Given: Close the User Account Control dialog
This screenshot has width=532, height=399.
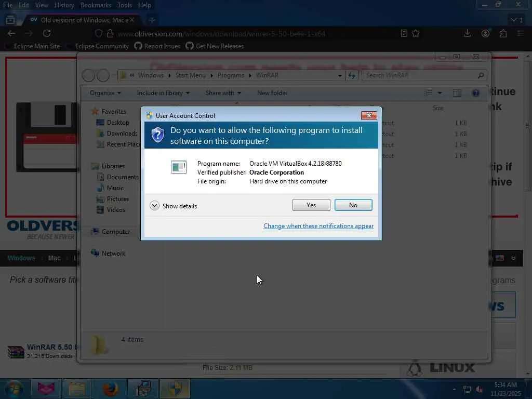Looking at the screenshot, I should coord(369,116).
